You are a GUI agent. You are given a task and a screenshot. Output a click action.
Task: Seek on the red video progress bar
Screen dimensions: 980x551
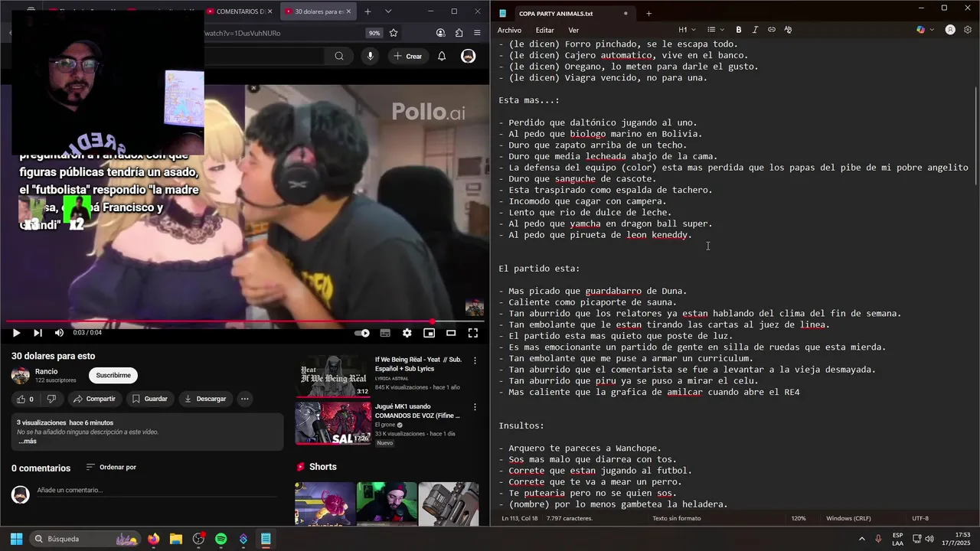tap(245, 321)
